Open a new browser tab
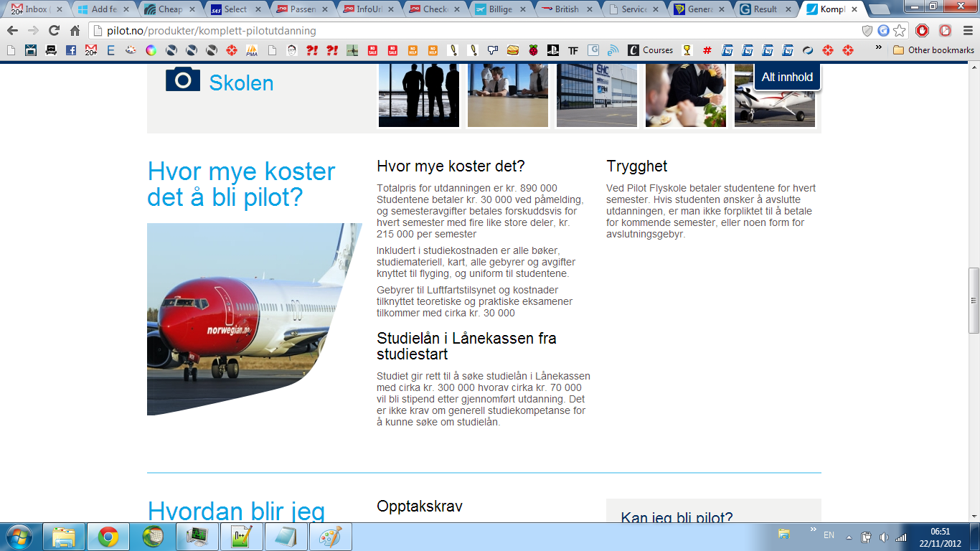The width and height of the screenshot is (980, 551). 878,9
